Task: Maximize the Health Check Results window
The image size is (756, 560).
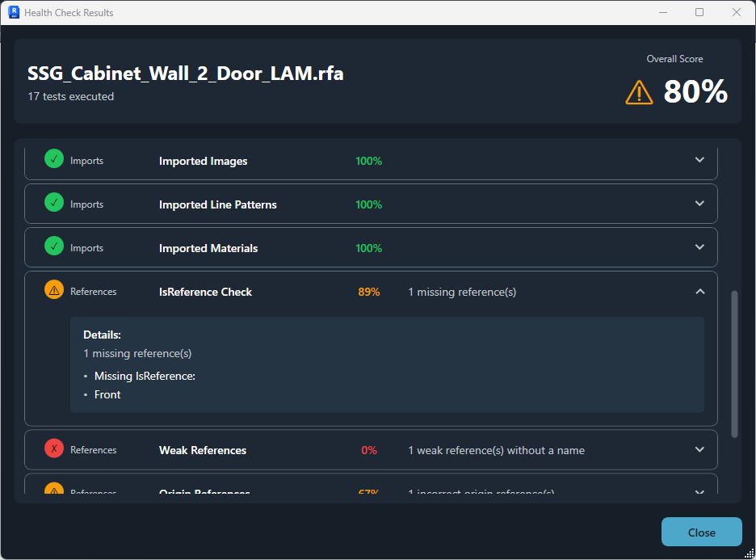Action: click(x=699, y=12)
